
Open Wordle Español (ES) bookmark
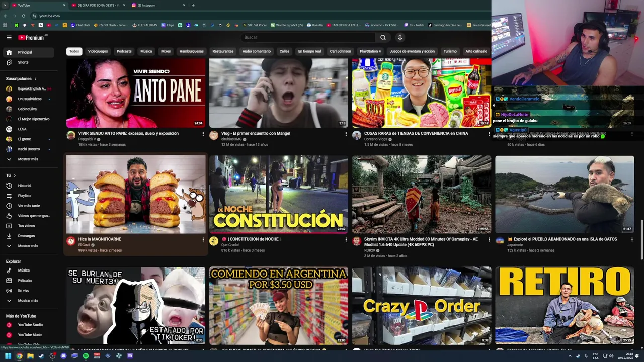coord(287,25)
